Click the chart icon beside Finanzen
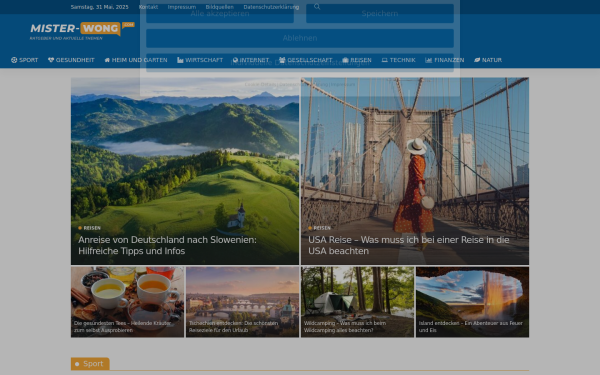 point(429,60)
